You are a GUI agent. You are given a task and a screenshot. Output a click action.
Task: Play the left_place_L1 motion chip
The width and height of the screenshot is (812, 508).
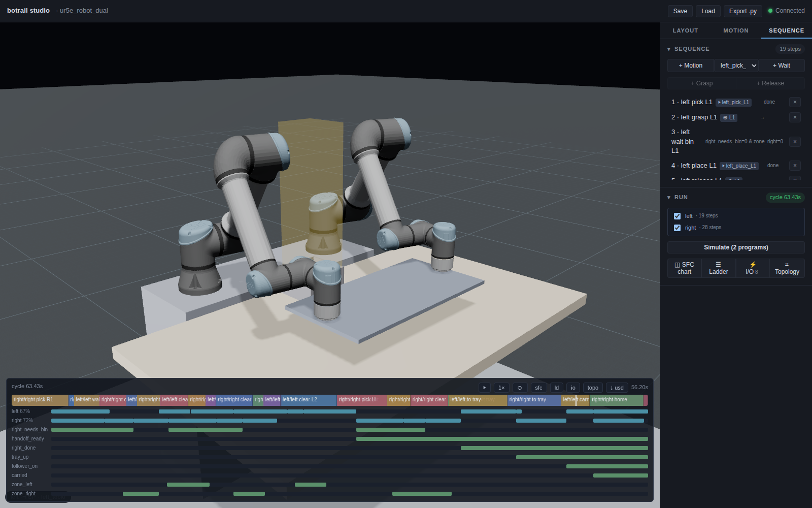point(739,166)
